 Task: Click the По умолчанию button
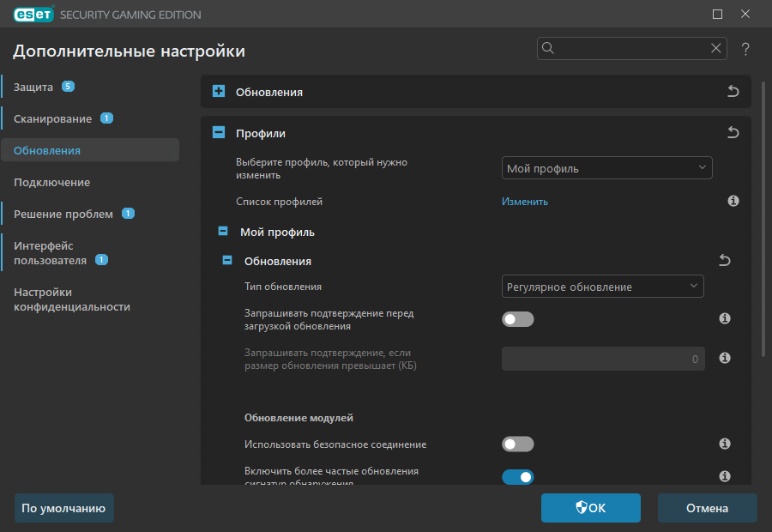pos(64,508)
